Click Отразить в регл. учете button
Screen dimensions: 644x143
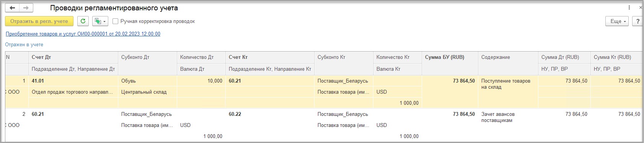39,21
